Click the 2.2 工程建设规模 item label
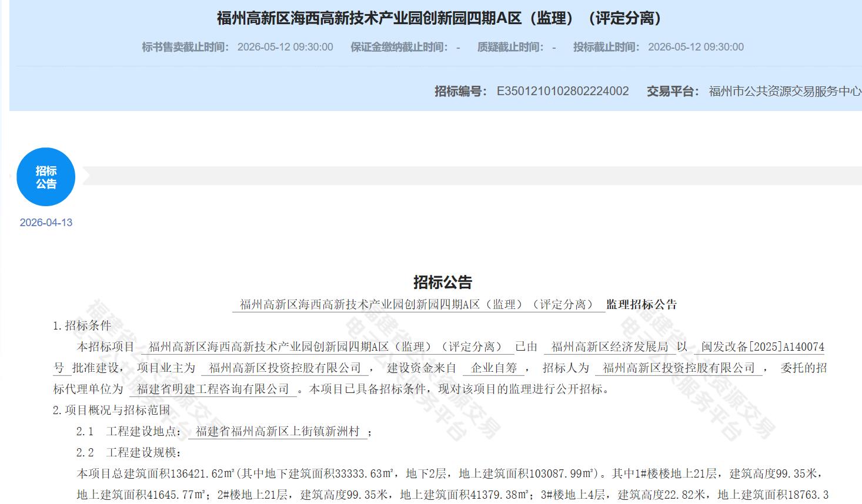 [129, 452]
